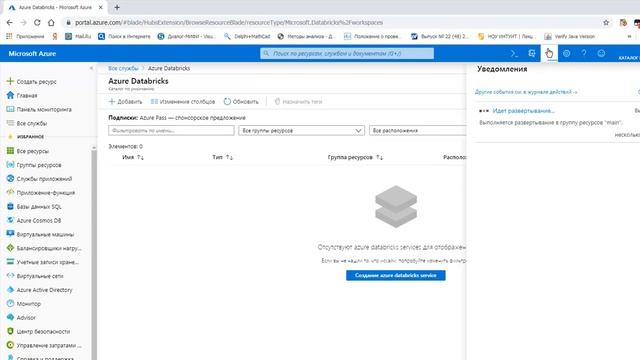Open Cloud Shell from the Azure header
Image resolution: width=640 pixels, height=360 pixels.
point(514,53)
